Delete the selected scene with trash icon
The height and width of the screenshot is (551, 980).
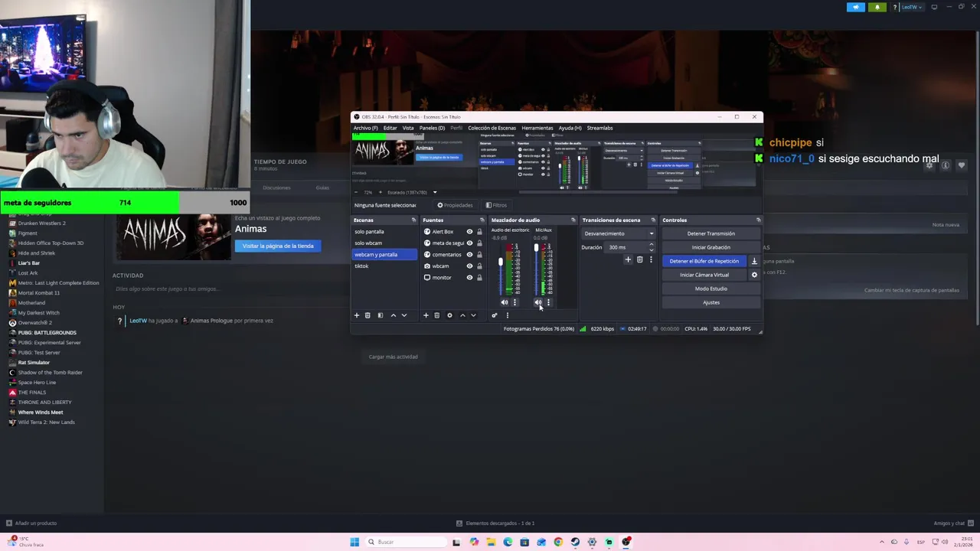click(367, 315)
